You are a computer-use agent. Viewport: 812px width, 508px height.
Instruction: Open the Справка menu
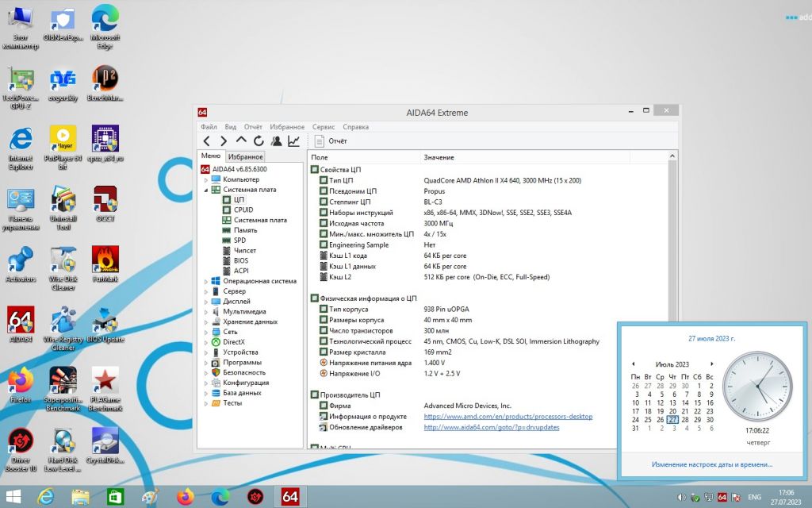tap(356, 126)
